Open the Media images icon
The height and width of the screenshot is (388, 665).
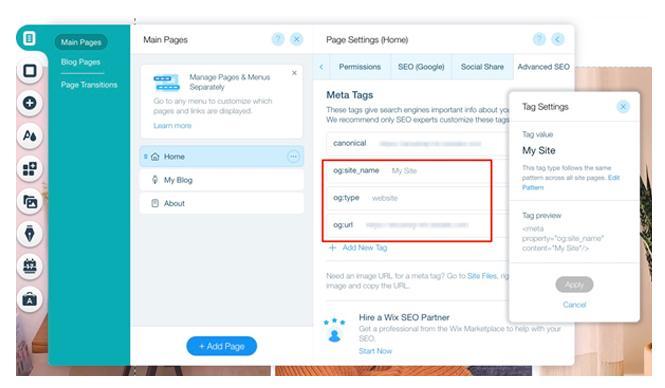coord(30,202)
